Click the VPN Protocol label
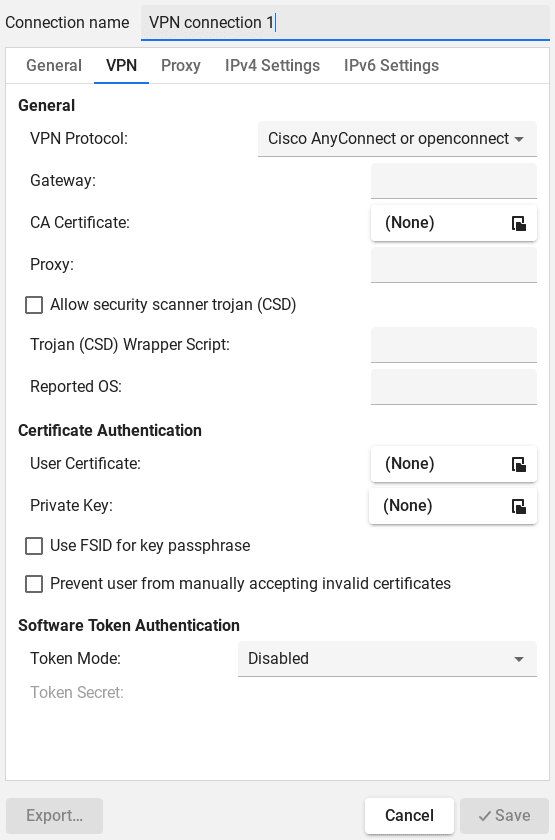Image resolution: width=555 pixels, height=840 pixels. (x=79, y=139)
